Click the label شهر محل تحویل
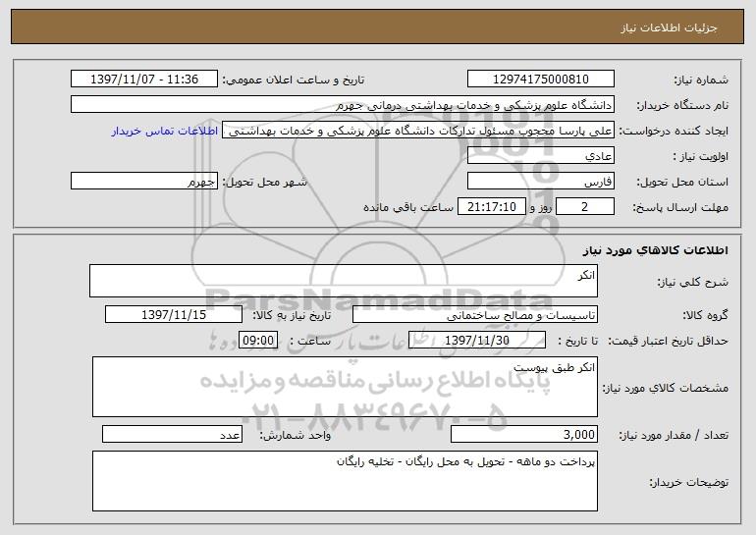This screenshot has width=756, height=535. pos(264,183)
